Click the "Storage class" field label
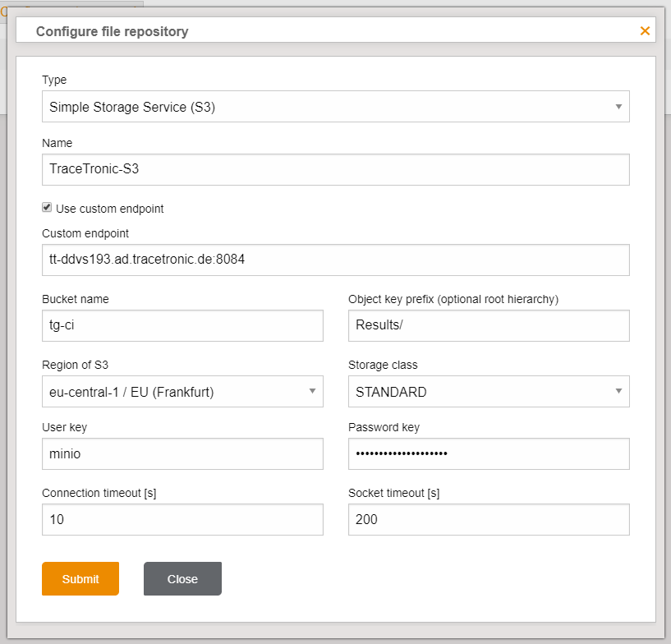Screen dimensions: 671x644 pos(383,365)
